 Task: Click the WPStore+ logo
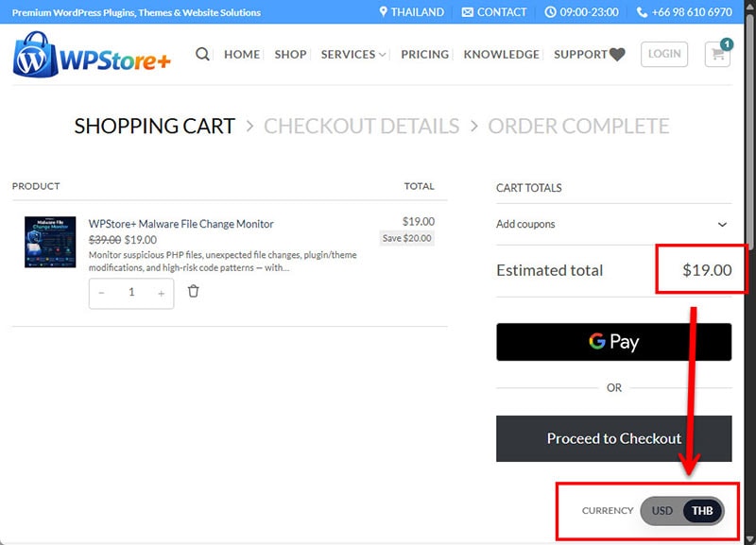click(x=92, y=55)
